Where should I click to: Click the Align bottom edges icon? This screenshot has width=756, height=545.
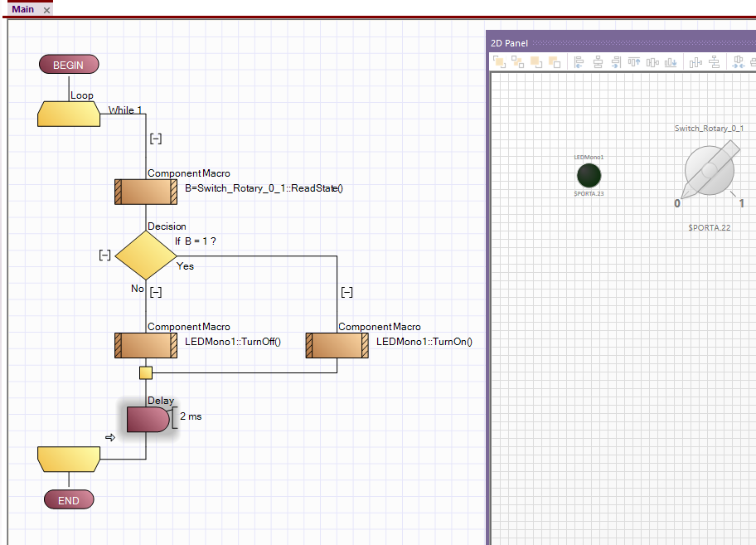pyautogui.click(x=671, y=62)
